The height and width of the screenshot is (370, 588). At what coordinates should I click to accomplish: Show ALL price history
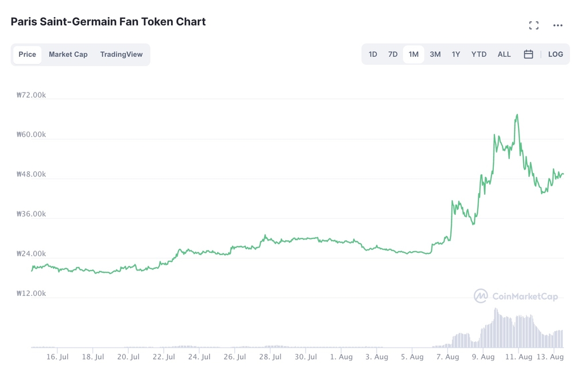click(504, 55)
